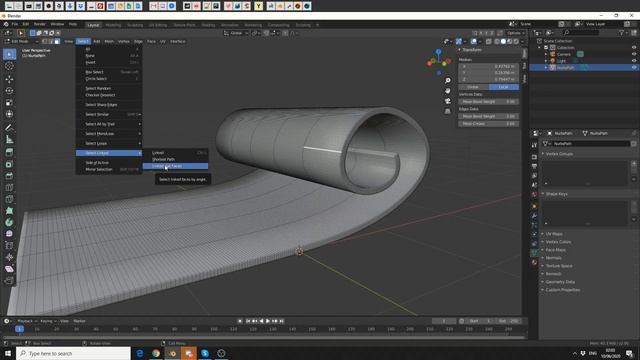Click the Median X coordinate field
The image size is (640, 360).
pyautogui.click(x=489, y=66)
